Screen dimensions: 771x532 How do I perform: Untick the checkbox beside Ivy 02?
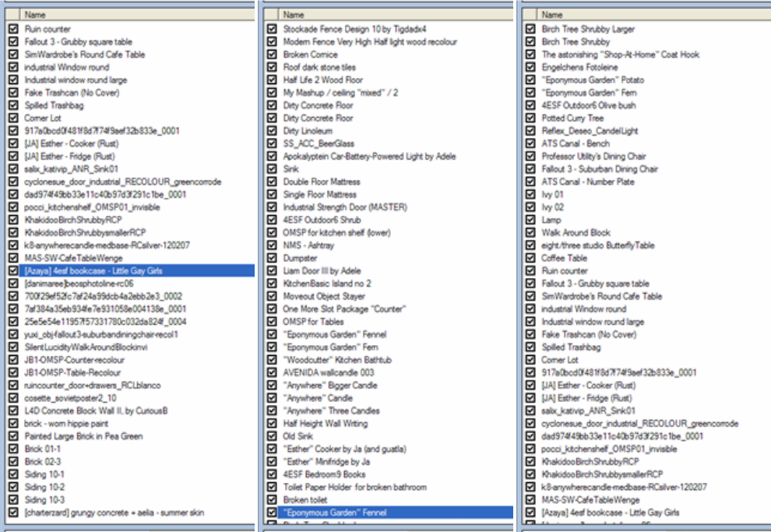pyautogui.click(x=530, y=207)
